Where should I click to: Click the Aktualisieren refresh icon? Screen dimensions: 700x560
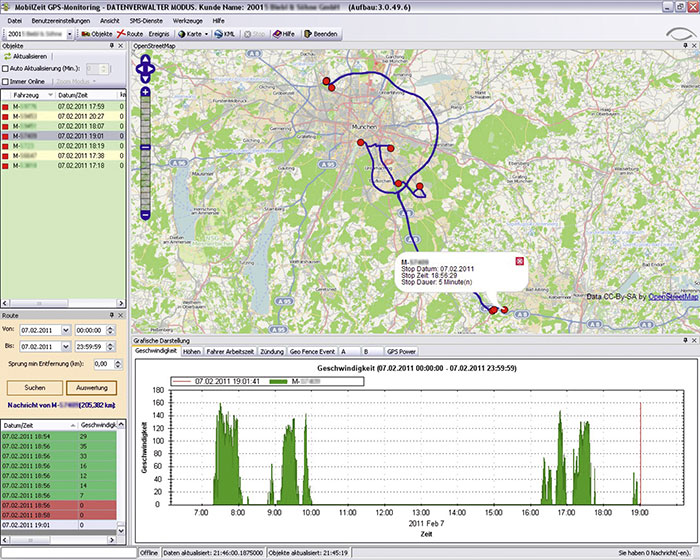[x=8, y=56]
